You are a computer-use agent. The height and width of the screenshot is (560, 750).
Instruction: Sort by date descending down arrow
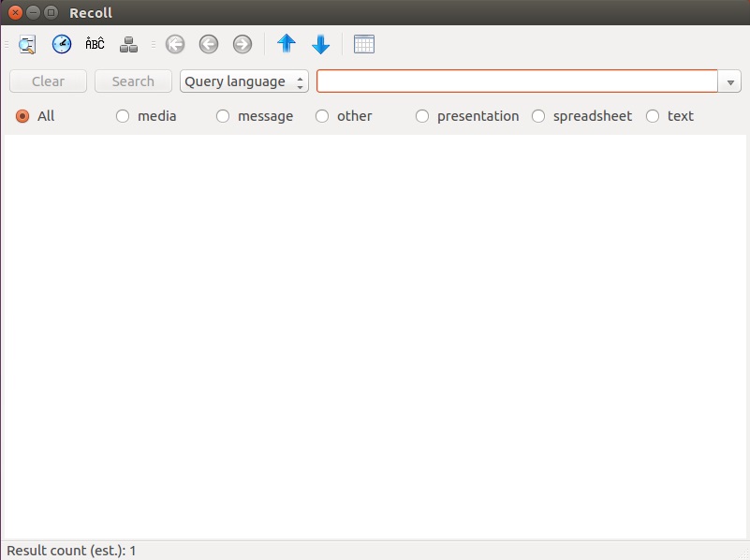point(320,44)
